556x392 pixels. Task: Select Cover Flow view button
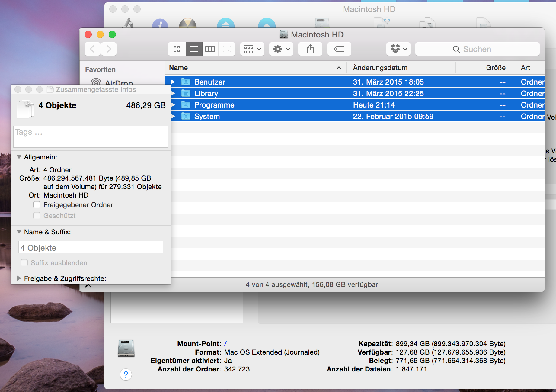click(227, 49)
